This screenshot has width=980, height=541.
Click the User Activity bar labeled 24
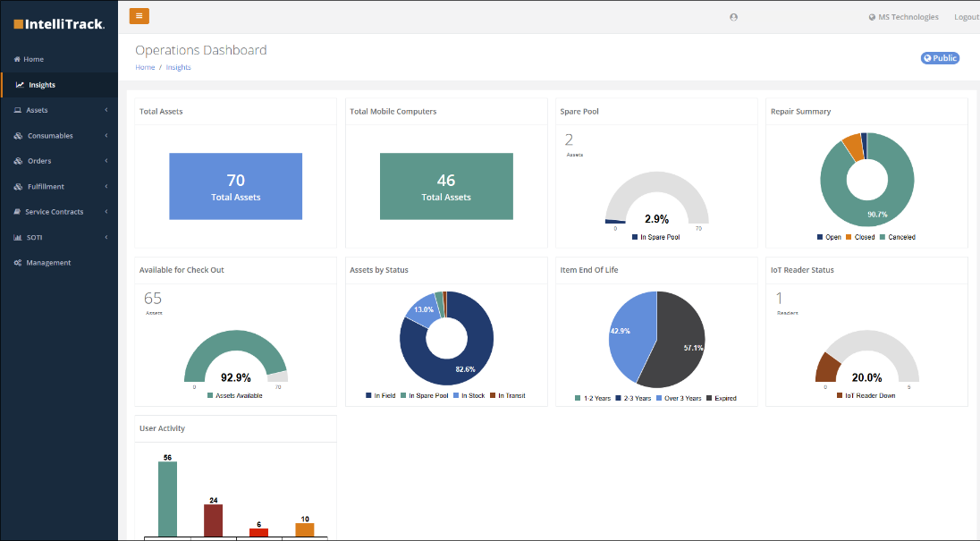click(x=213, y=520)
